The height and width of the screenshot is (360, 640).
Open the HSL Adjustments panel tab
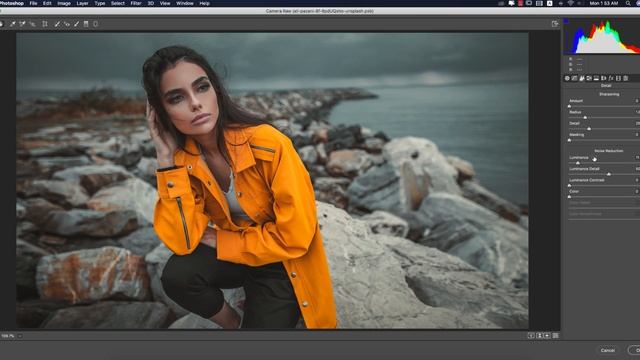tap(589, 78)
